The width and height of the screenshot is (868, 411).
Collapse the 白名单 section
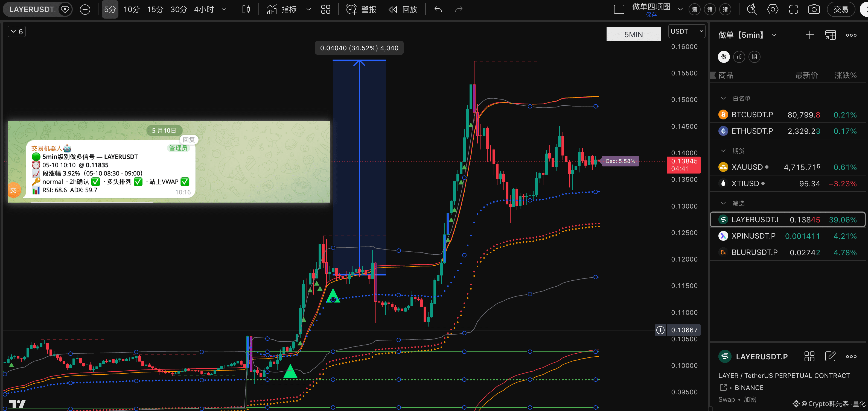723,99
